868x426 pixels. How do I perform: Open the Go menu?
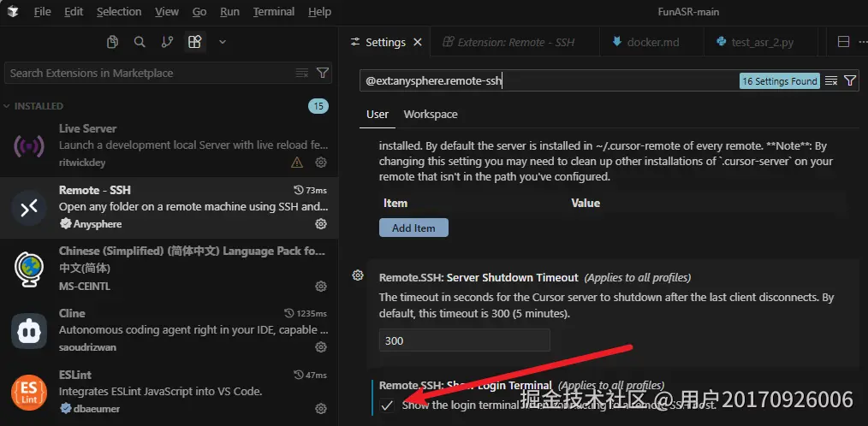coord(199,12)
